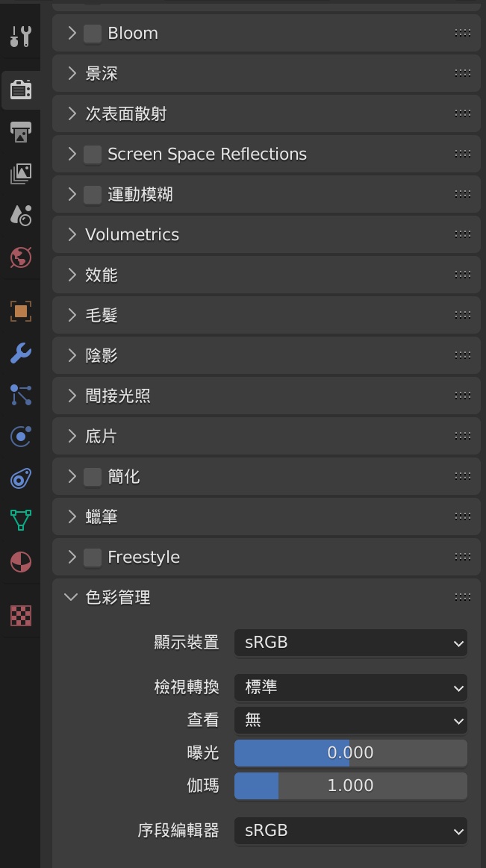Viewport: 486px width, 868px height.
Task: Open the Output properties printer icon
Action: [20, 132]
